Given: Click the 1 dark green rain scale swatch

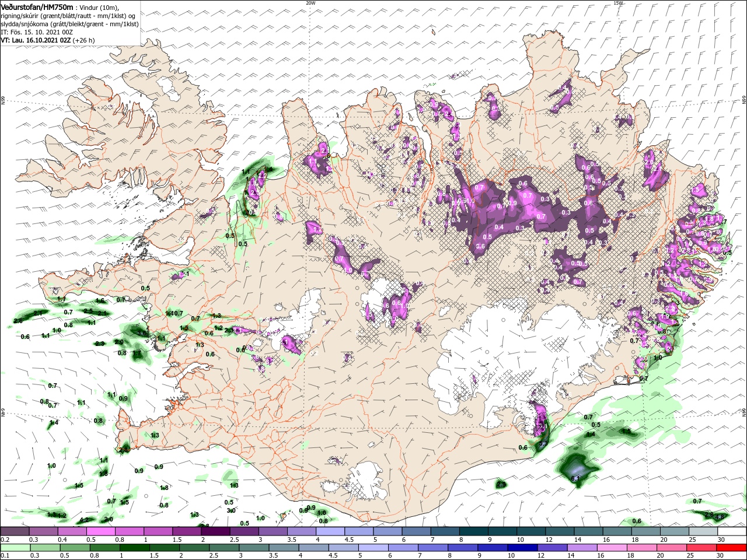Looking at the screenshot, I should tap(135, 548).
